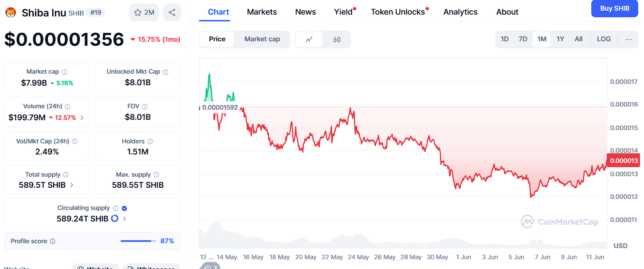Click the Volume (24h) info icon

click(x=68, y=107)
